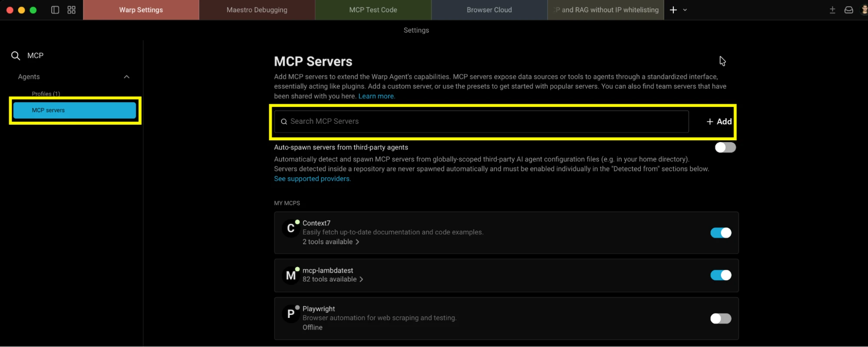Viewport: 868px width, 347px height.
Task: Disable the Context7 server toggle
Action: [721, 233]
